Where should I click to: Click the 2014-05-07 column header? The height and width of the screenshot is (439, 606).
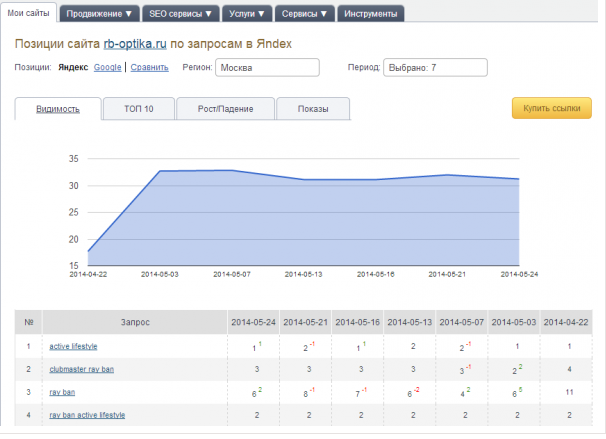461,322
